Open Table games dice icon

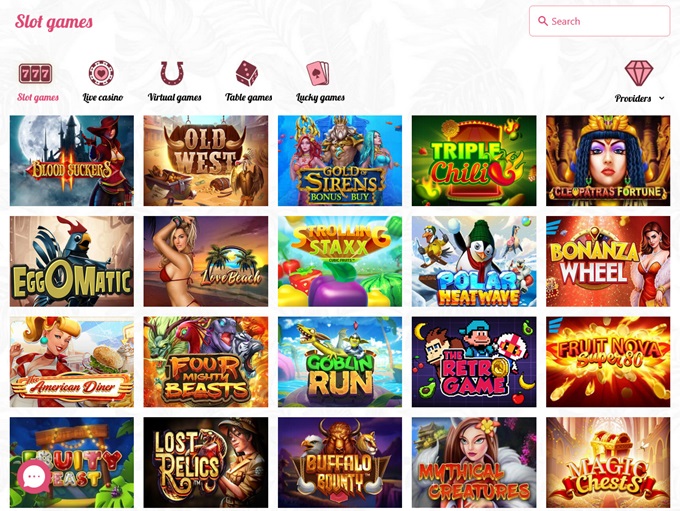(247, 73)
